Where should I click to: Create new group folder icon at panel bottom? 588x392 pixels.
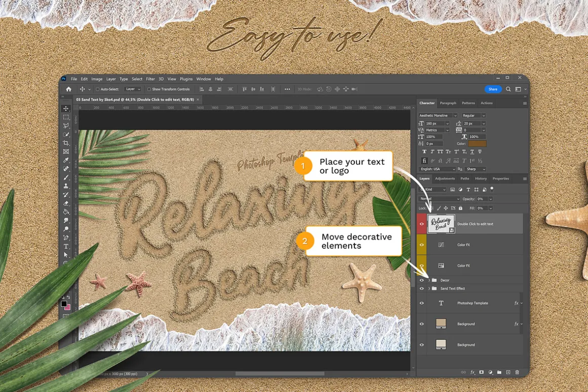[499, 372]
